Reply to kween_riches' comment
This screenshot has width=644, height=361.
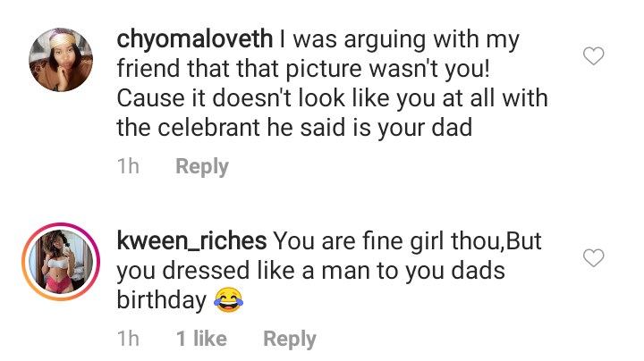[289, 340]
